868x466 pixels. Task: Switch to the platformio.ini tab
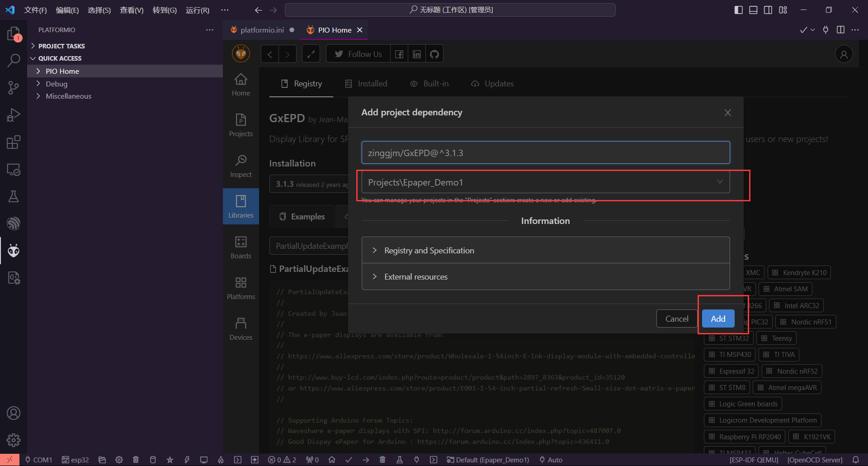point(262,30)
